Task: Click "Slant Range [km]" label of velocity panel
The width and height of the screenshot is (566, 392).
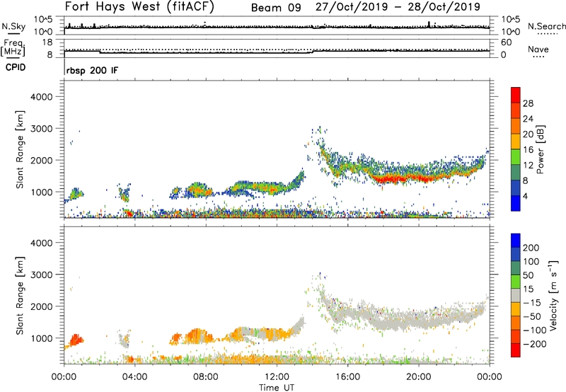Action: (x=20, y=296)
